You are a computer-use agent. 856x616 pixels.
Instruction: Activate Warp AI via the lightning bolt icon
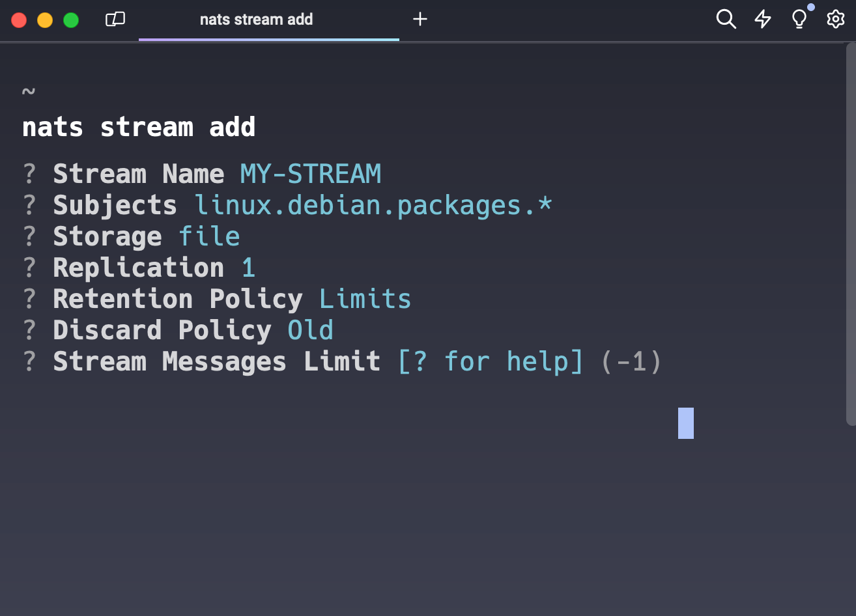pos(762,20)
